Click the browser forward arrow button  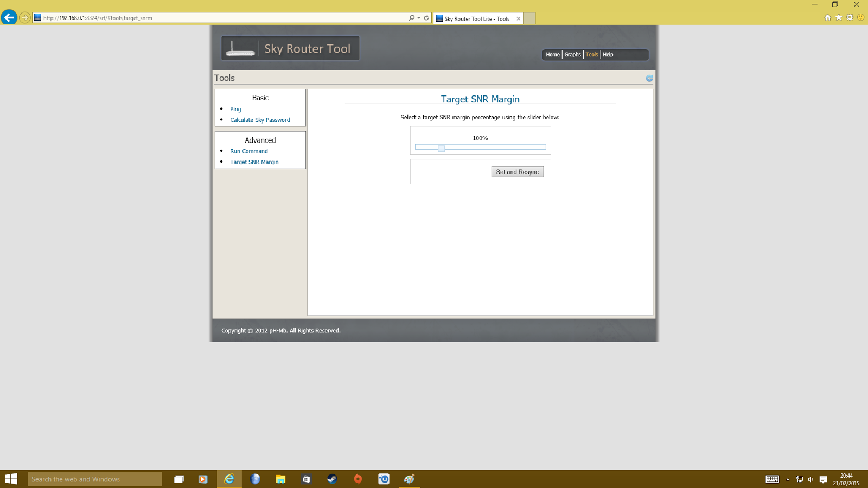25,18
